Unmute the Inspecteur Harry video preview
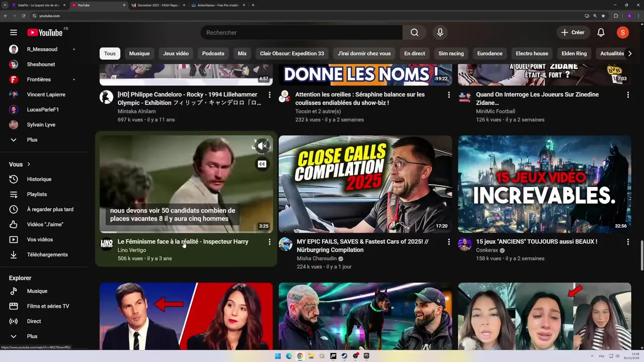Image resolution: width=644 pixels, height=362 pixels. click(x=262, y=146)
